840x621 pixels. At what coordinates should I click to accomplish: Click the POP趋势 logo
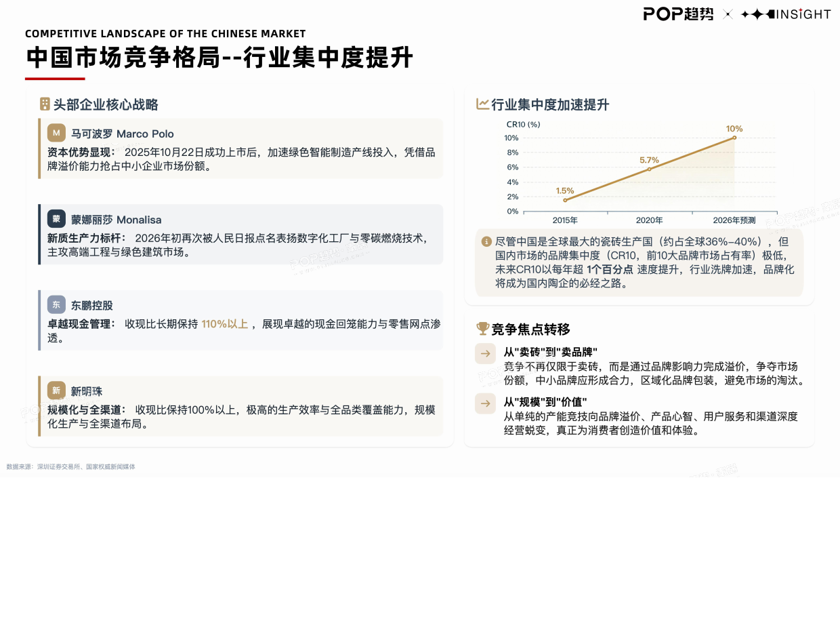point(678,14)
